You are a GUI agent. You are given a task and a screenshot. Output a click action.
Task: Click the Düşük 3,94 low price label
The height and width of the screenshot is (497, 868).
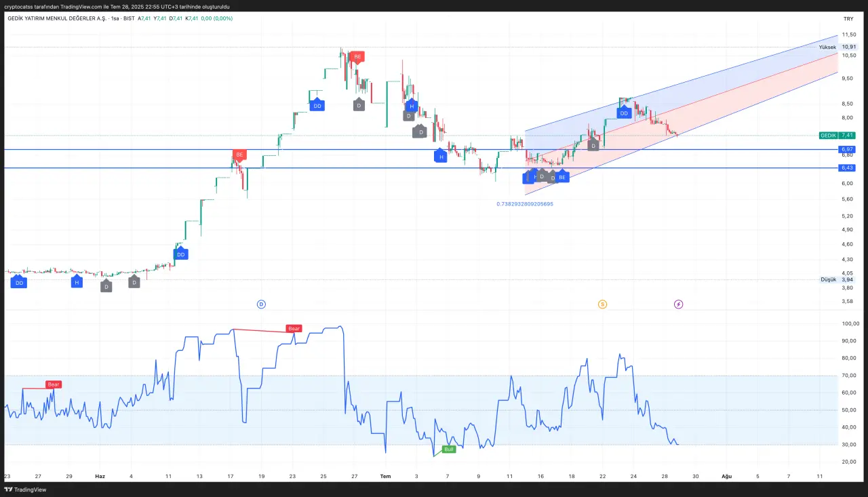click(837, 279)
